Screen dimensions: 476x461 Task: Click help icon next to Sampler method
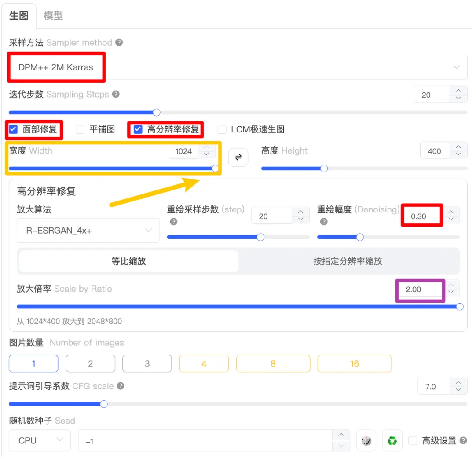tap(119, 43)
